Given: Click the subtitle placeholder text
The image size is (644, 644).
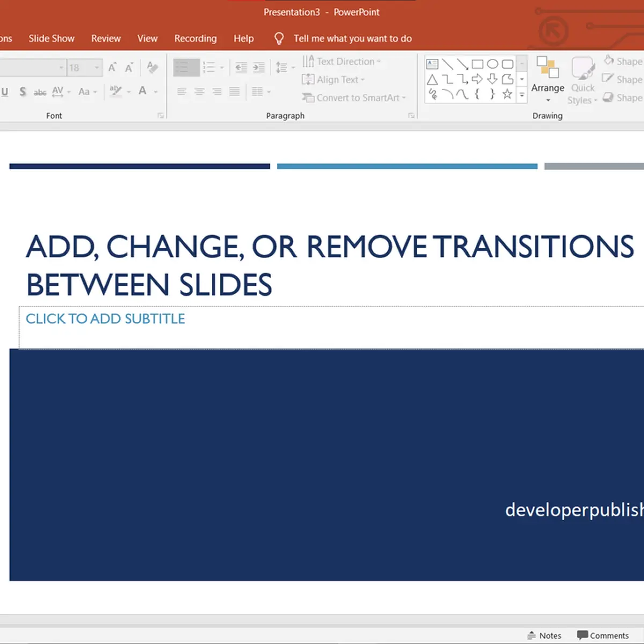Looking at the screenshot, I should coord(105,319).
